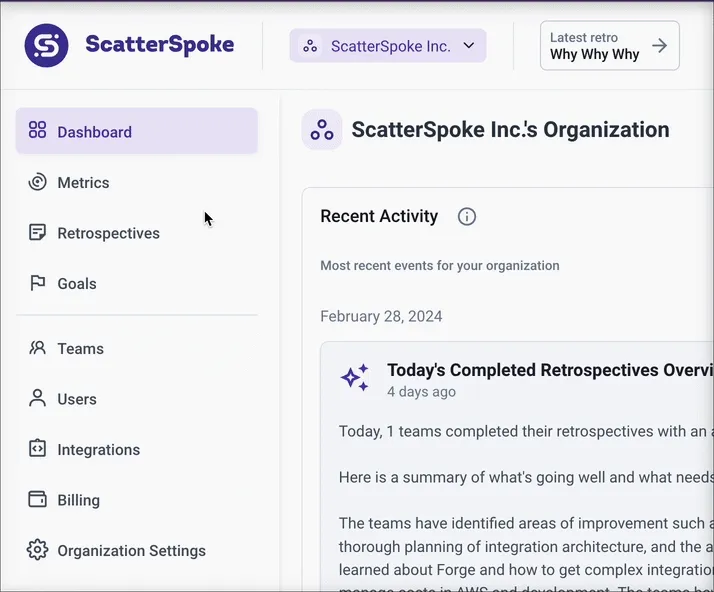This screenshot has height=592, width=714.
Task: Open Metrics from the sidebar
Action: (x=137, y=183)
